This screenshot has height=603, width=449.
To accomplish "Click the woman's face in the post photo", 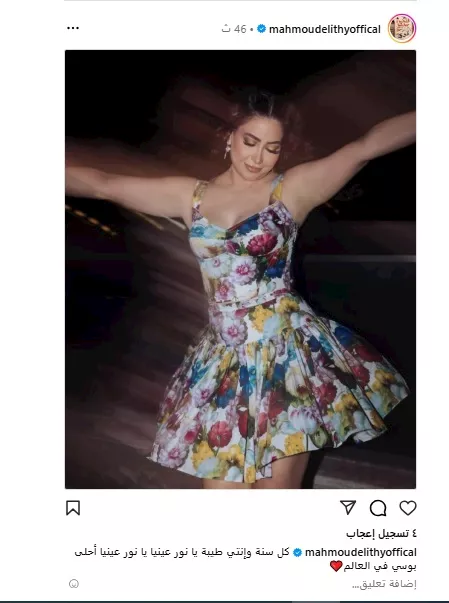I will [x=258, y=148].
